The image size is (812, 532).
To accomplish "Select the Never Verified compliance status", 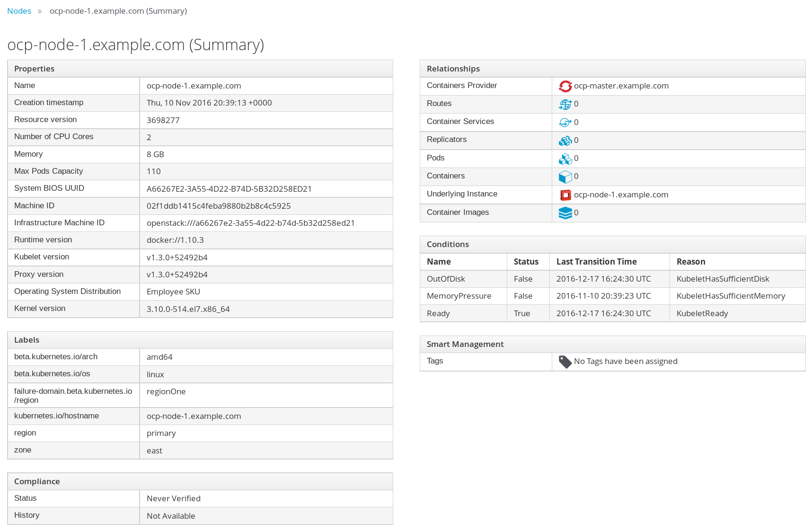I will click(173, 498).
